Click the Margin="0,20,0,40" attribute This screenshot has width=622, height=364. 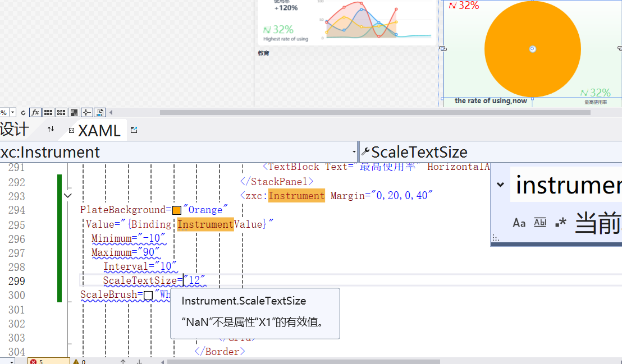(381, 196)
